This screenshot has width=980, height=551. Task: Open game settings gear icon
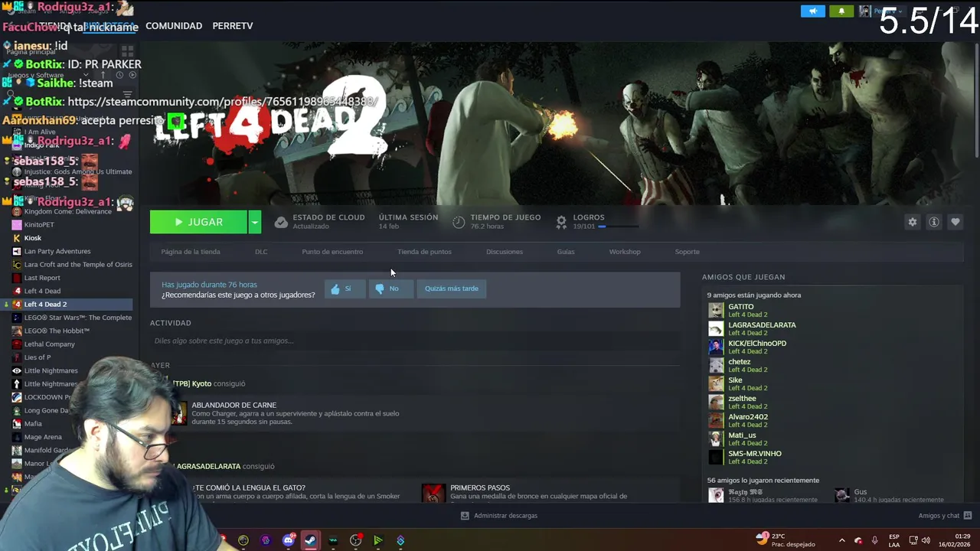[913, 222]
